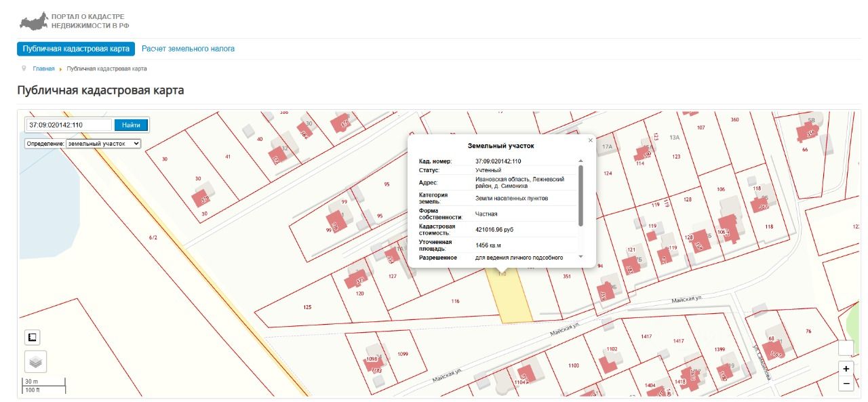The height and width of the screenshot is (402, 868).
Task: Open the Определение object type dropdown
Action: [103, 144]
